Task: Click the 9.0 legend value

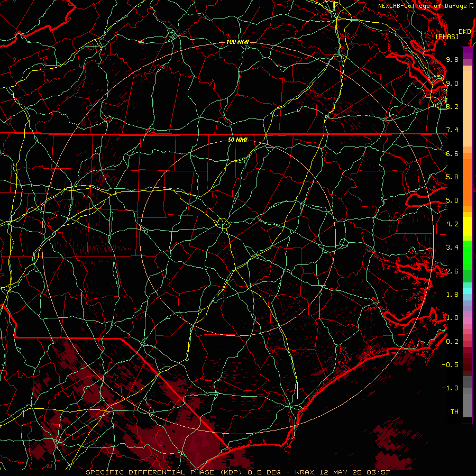Action: pos(452,83)
